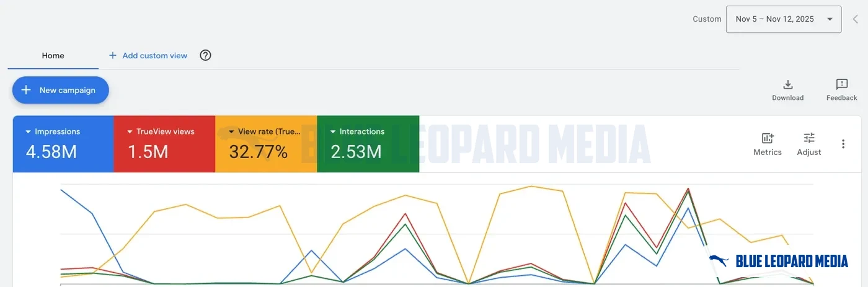The height and width of the screenshot is (287, 868).
Task: Open the Adjust chart settings
Action: [x=809, y=144]
